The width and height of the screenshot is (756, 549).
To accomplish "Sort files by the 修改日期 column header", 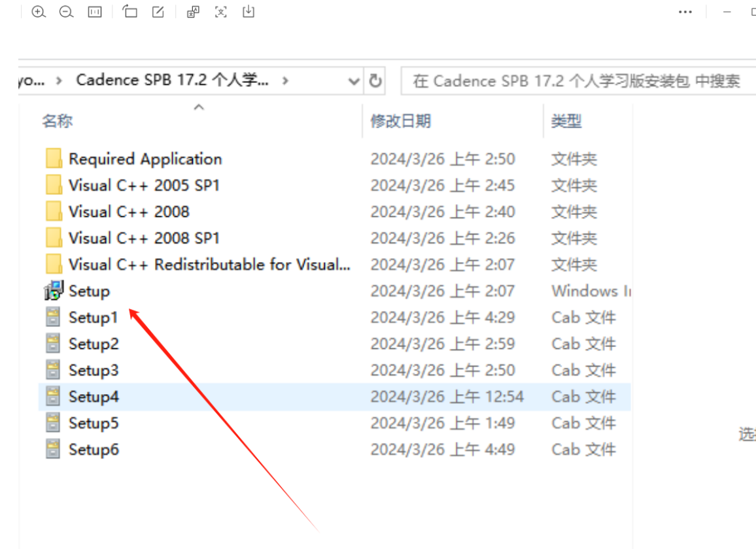I will pyautogui.click(x=400, y=121).
